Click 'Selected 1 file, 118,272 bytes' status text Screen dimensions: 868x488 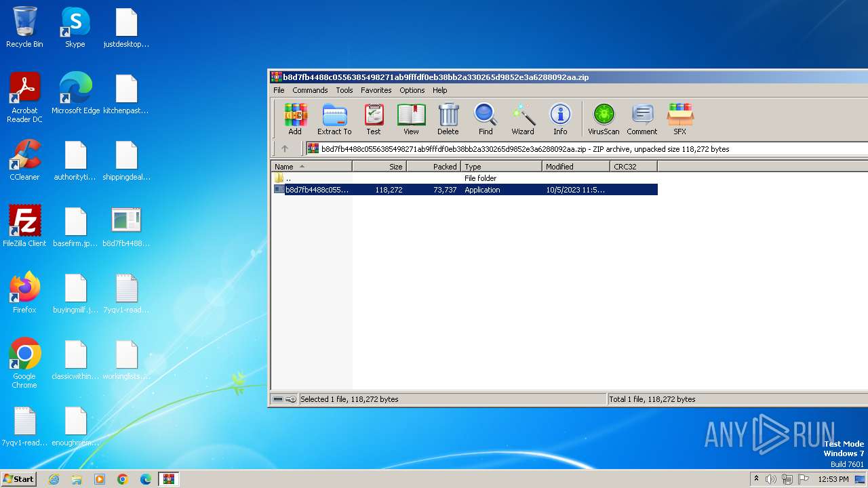click(x=349, y=399)
